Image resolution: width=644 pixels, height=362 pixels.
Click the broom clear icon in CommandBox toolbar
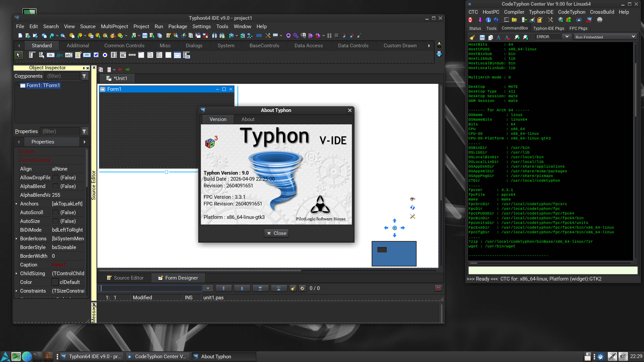click(472, 37)
